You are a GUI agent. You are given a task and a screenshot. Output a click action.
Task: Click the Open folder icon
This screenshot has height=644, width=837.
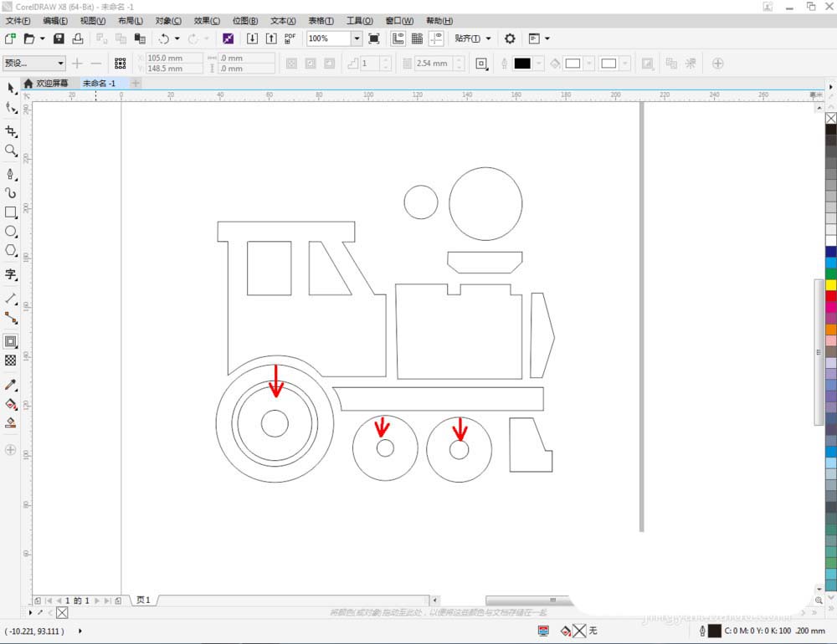click(x=29, y=38)
